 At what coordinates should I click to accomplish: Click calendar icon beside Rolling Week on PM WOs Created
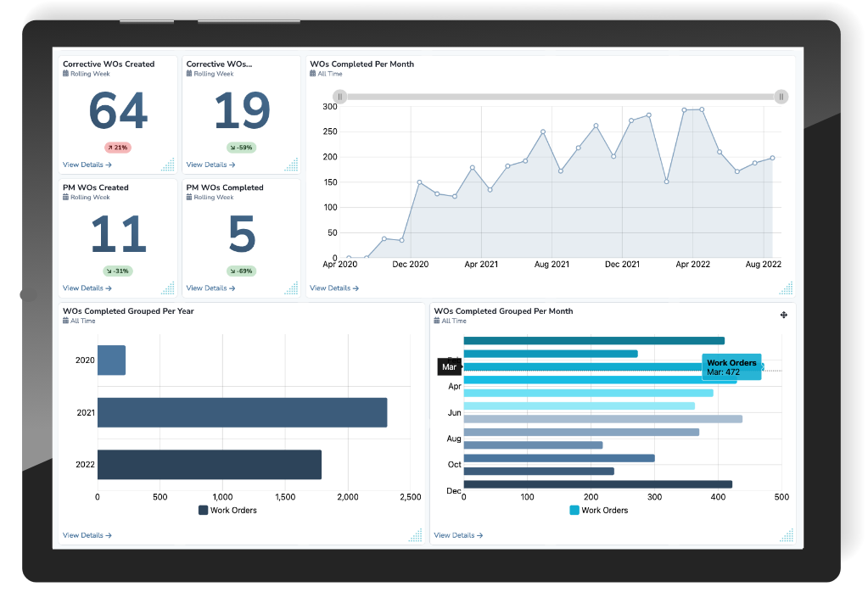[x=66, y=197]
